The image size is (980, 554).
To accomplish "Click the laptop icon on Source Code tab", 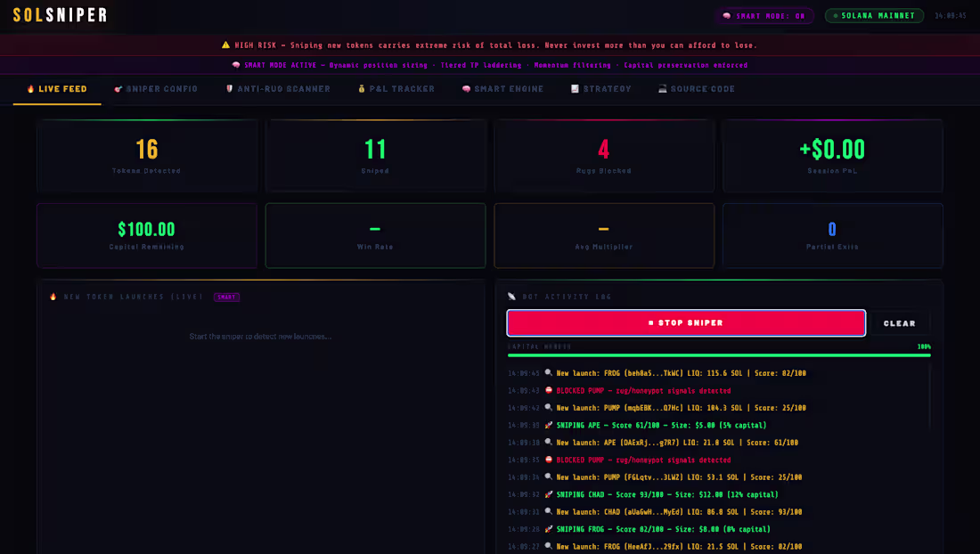I will tap(662, 89).
